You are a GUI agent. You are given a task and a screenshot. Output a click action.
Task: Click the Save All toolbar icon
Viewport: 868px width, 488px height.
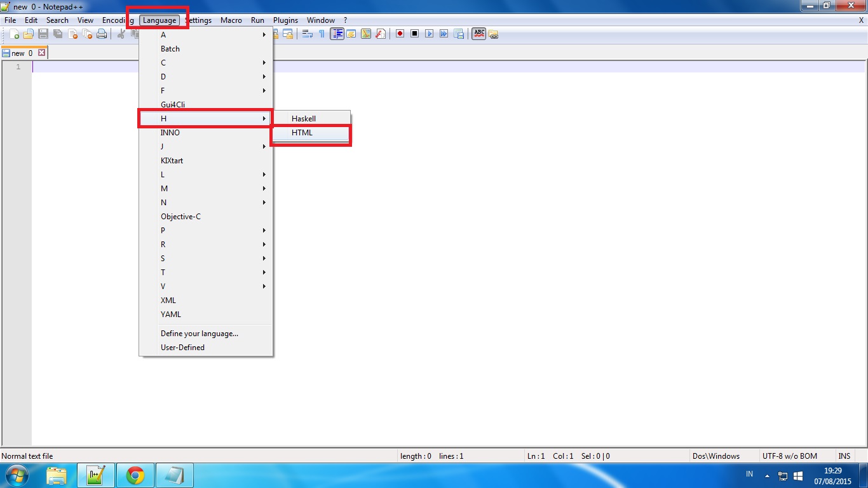pyautogui.click(x=58, y=34)
